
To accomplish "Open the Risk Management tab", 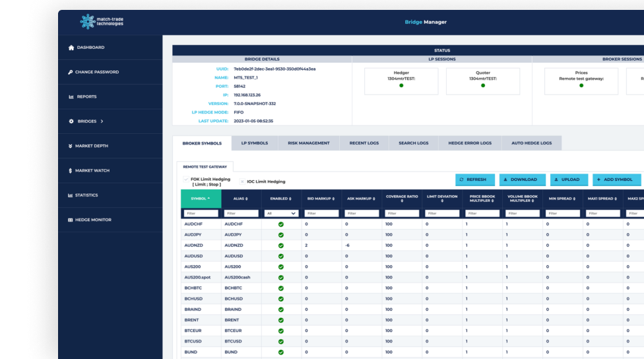I will 308,143.
